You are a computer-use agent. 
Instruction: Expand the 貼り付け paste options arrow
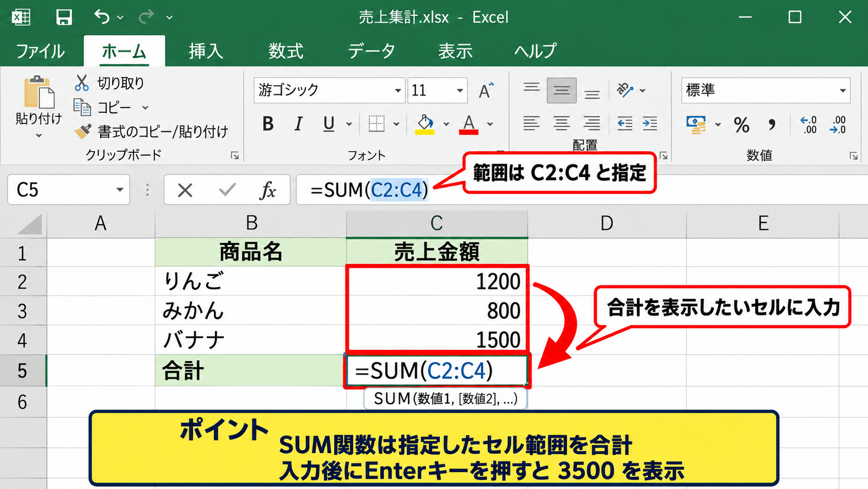coord(39,136)
